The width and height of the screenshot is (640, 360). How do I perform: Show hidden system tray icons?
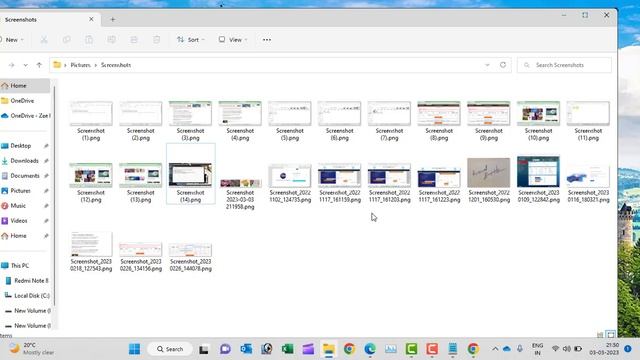pyautogui.click(x=495, y=349)
